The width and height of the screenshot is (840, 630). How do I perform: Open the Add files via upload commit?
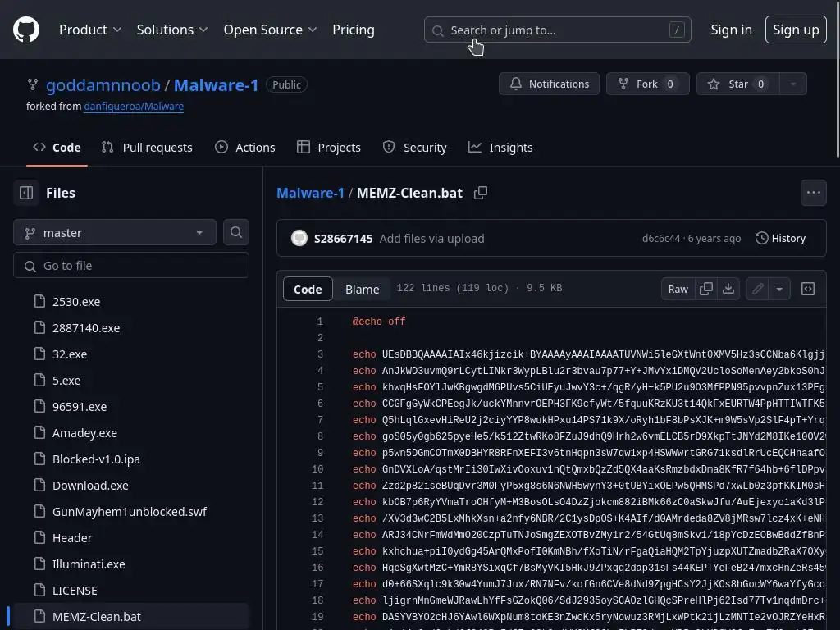431,239
